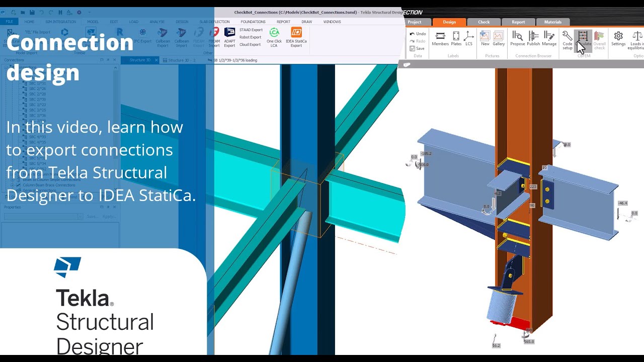Viewport: 644px width, 362px height.
Task: Click Save in IDEA StatiCa Data group
Action: point(417,49)
